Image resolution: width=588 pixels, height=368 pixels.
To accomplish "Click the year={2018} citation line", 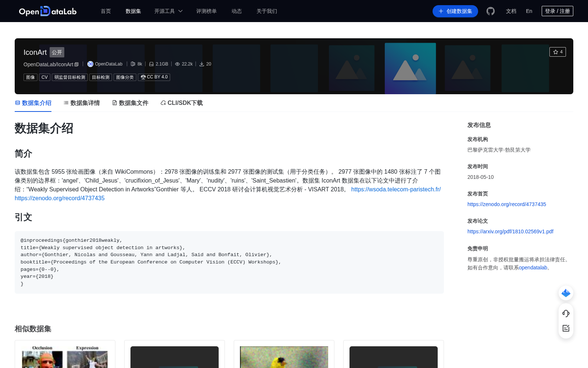I will coord(37,276).
